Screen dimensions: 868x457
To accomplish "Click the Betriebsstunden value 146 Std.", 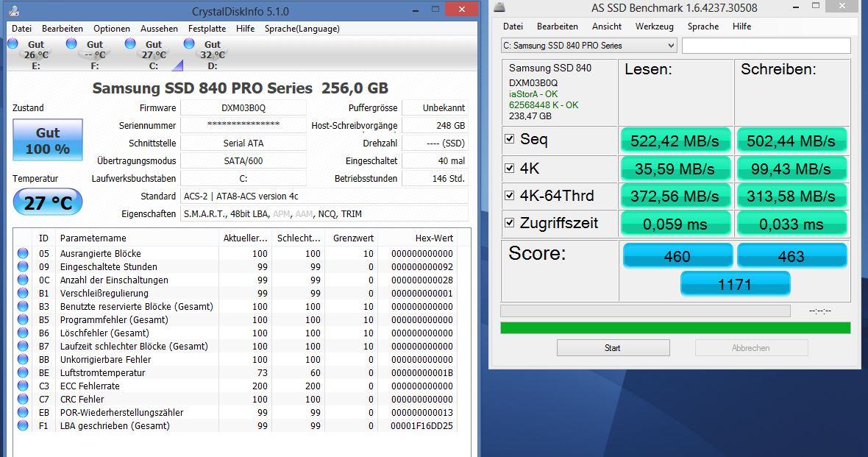I will [435, 178].
